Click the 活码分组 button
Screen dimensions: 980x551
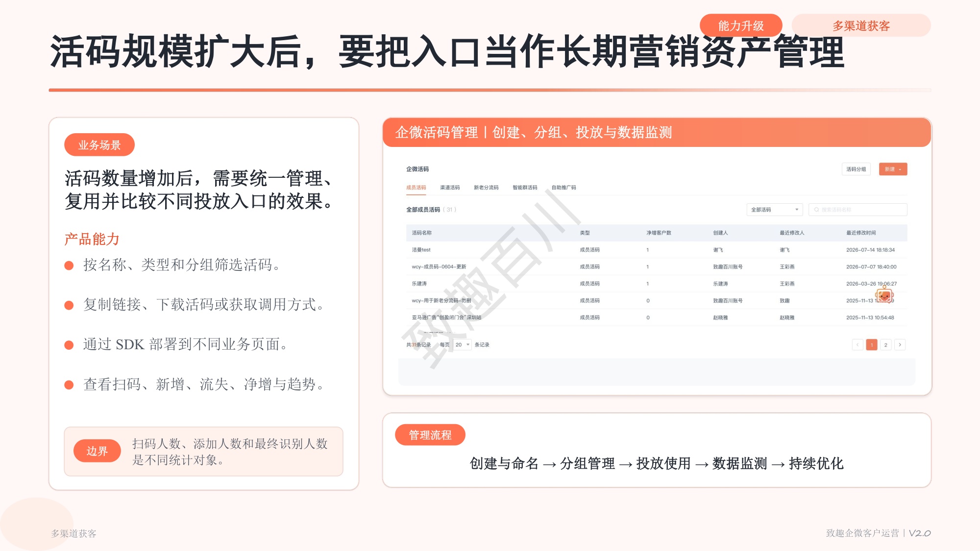click(856, 169)
